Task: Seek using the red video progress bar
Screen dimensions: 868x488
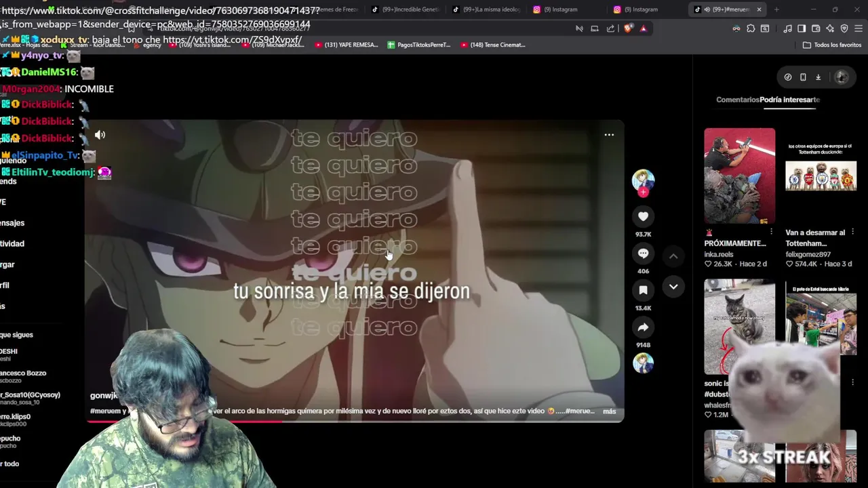Action: 354,422
